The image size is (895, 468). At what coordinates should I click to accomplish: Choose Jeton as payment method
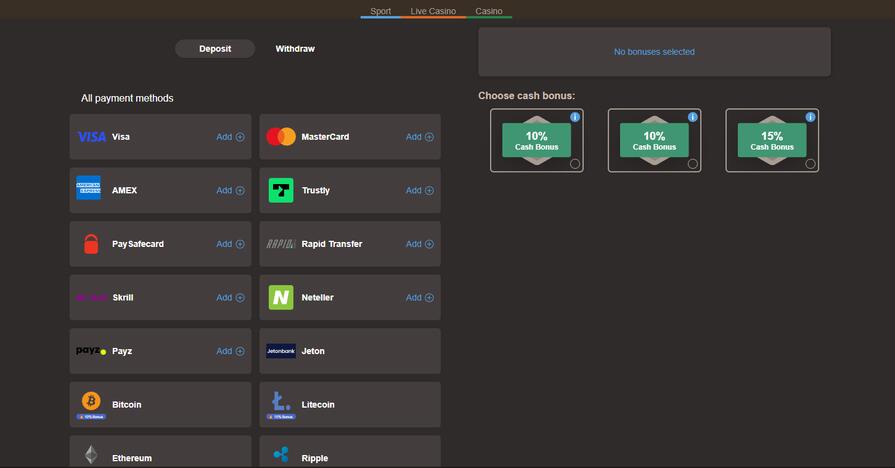point(349,351)
